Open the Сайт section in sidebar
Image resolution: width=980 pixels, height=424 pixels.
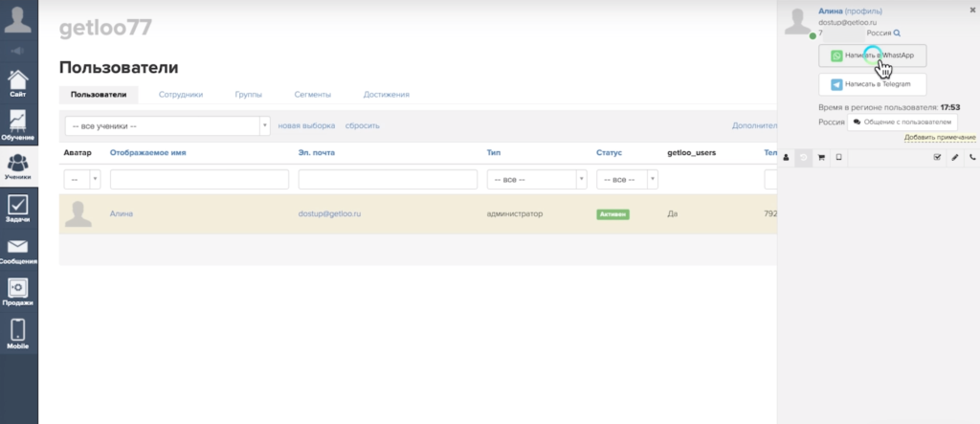[18, 82]
